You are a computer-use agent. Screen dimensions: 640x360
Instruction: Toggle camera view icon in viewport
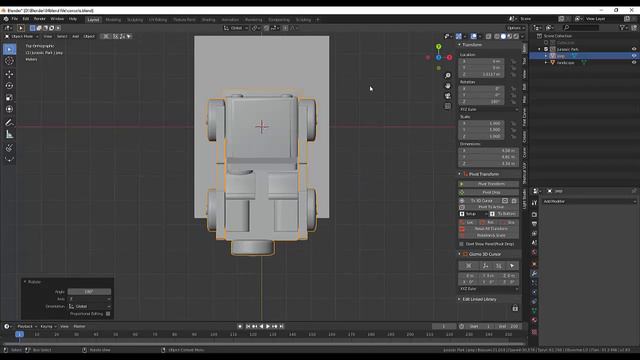pos(448,96)
